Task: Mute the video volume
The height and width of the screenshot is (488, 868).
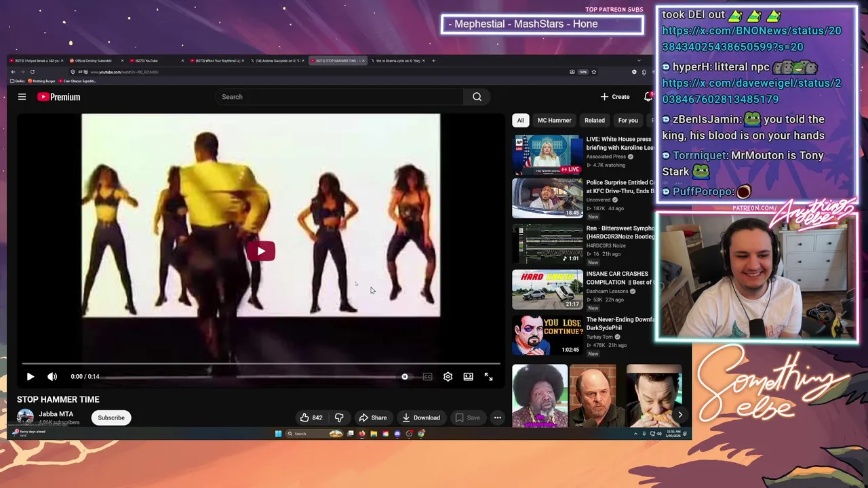Action: (52, 376)
